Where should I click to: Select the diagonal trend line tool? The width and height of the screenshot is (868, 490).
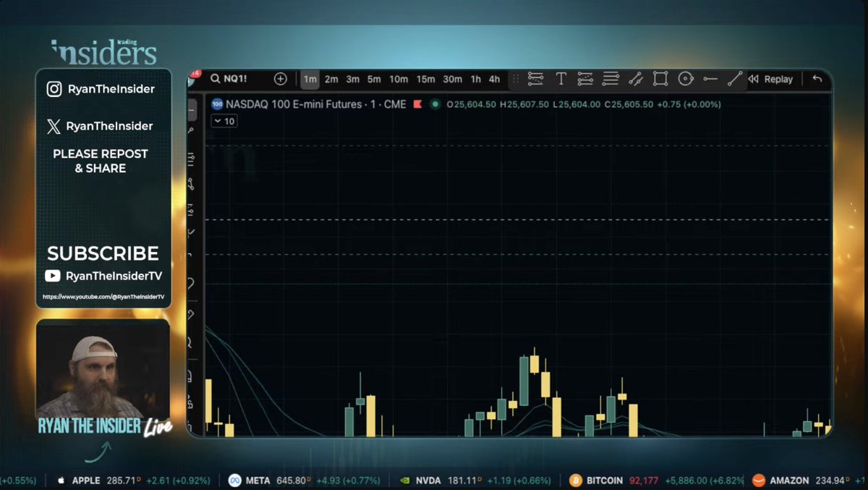[735, 79]
